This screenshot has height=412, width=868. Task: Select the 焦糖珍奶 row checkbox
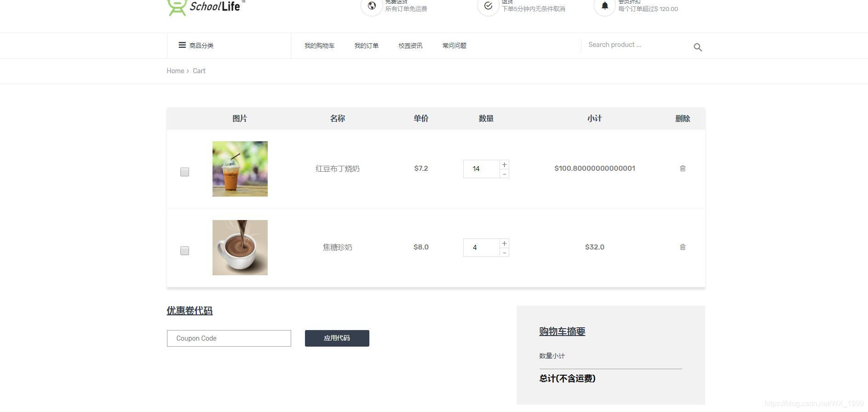(x=184, y=250)
